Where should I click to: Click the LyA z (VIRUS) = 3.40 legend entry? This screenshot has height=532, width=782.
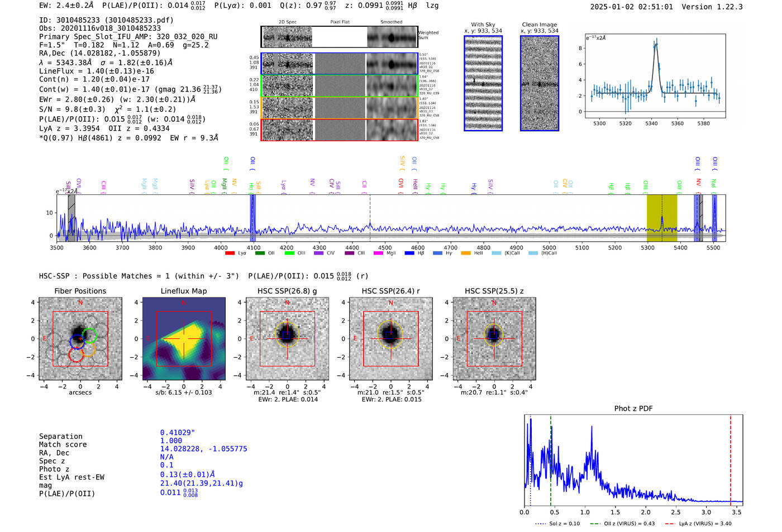pyautogui.click(x=698, y=524)
